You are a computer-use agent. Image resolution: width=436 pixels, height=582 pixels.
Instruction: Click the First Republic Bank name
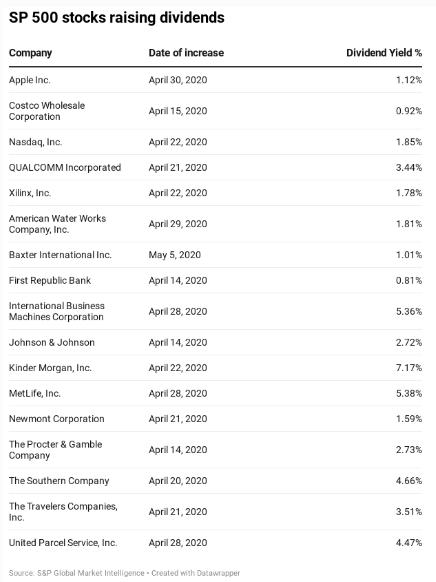click(50, 280)
